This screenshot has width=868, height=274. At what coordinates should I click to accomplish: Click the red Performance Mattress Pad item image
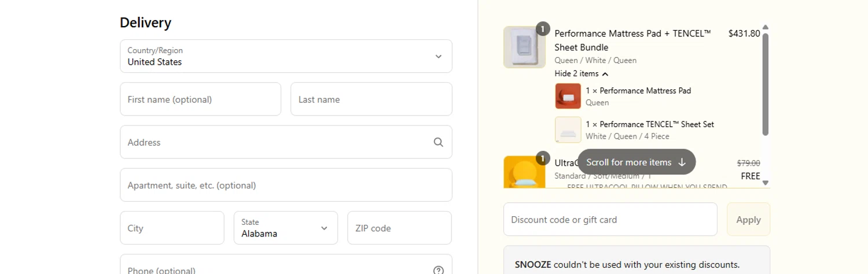[x=568, y=96]
